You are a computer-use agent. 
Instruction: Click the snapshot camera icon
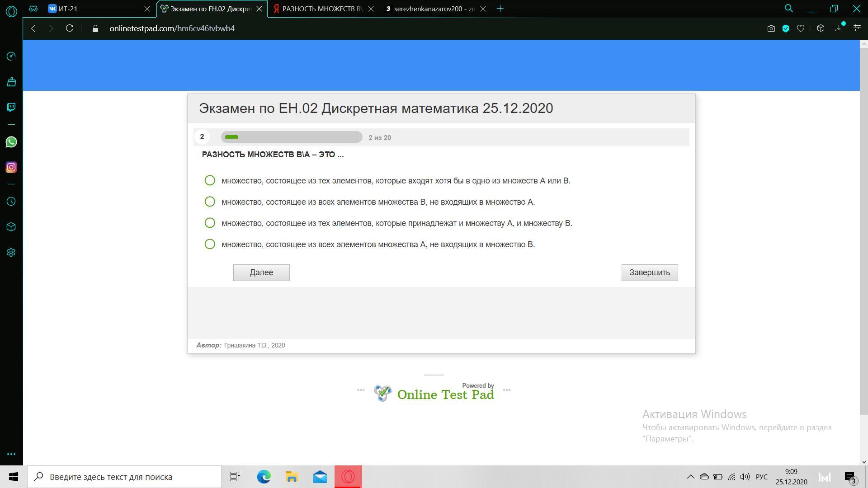pyautogui.click(x=771, y=28)
